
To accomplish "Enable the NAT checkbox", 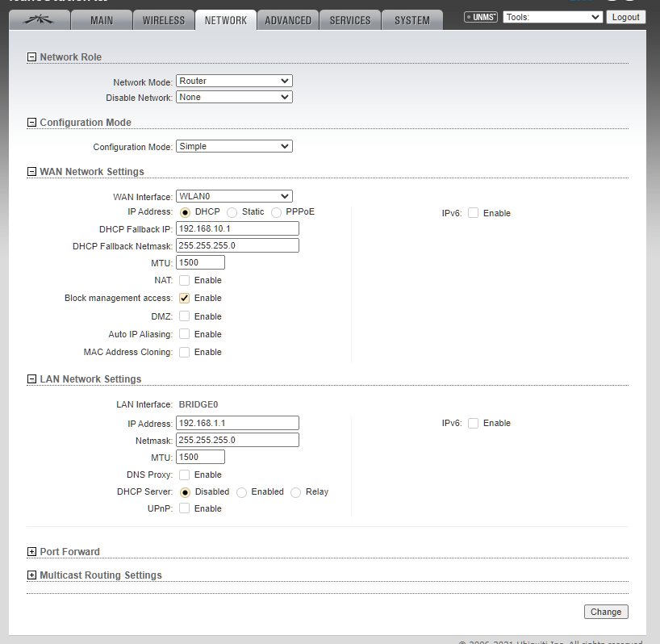I will 184,280.
